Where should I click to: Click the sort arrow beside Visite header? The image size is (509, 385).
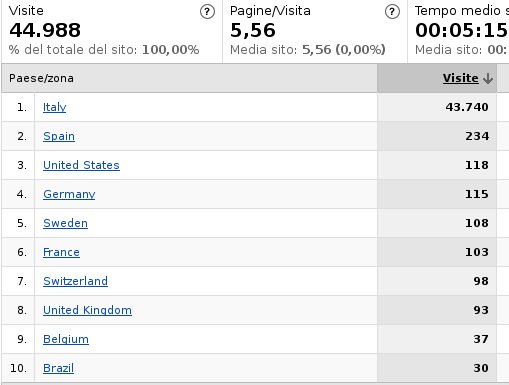coord(488,78)
